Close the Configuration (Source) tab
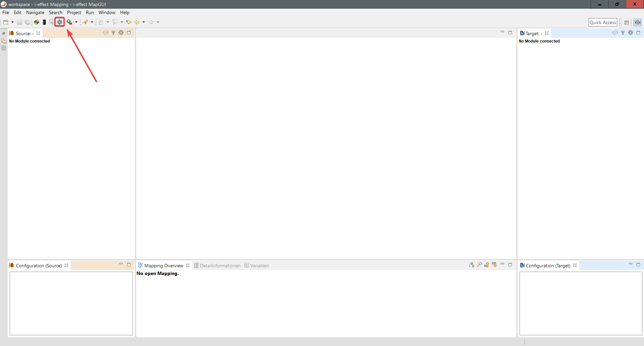The height and width of the screenshot is (346, 644). [x=66, y=265]
